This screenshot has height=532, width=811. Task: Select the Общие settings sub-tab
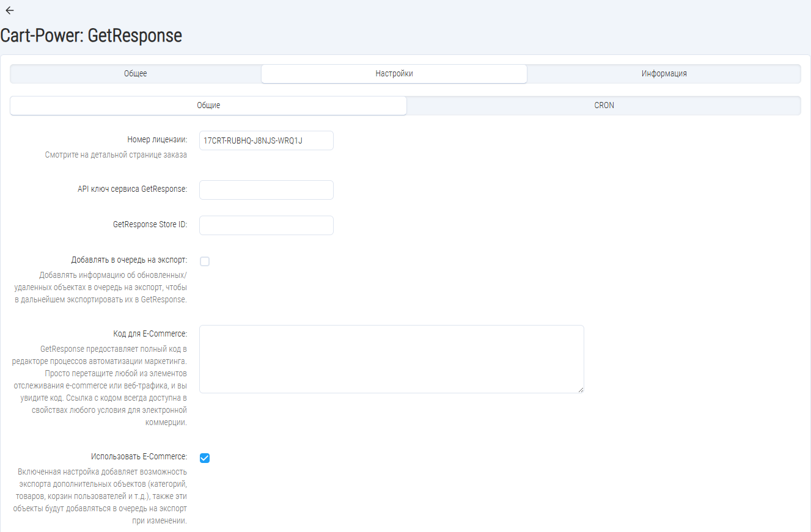(208, 105)
